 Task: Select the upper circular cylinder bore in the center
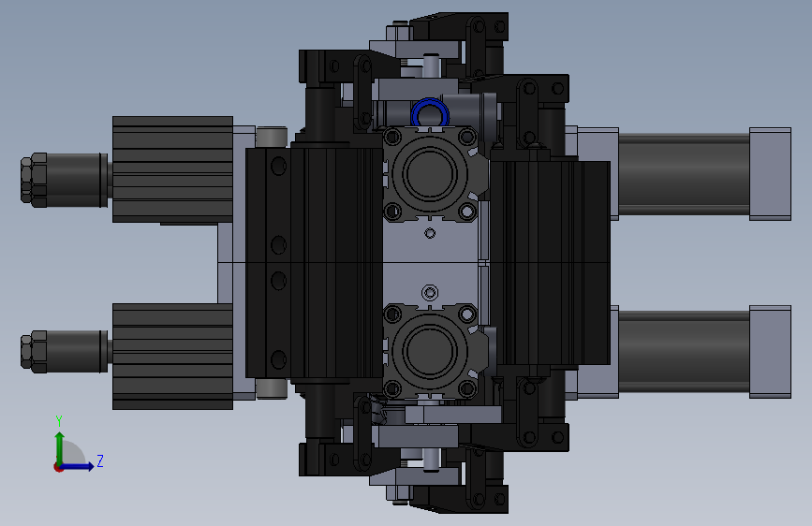click(x=430, y=174)
